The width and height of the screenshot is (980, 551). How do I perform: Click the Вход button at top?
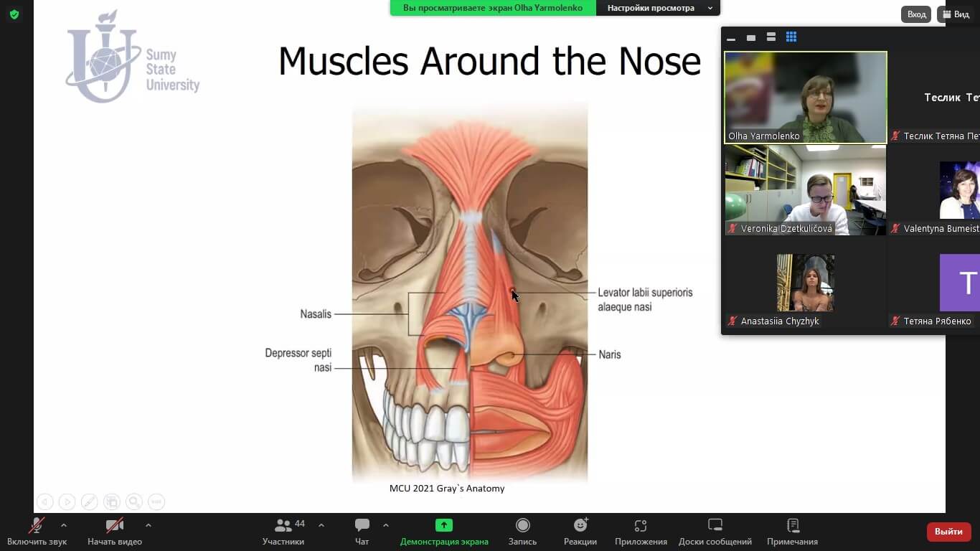(x=916, y=14)
